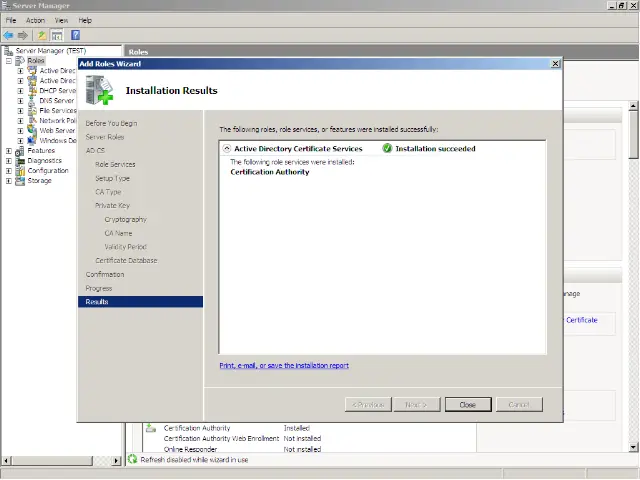Click the left arrow of tree horizontal scrollbar
This screenshot has height=480, width=640.
point(6,460)
